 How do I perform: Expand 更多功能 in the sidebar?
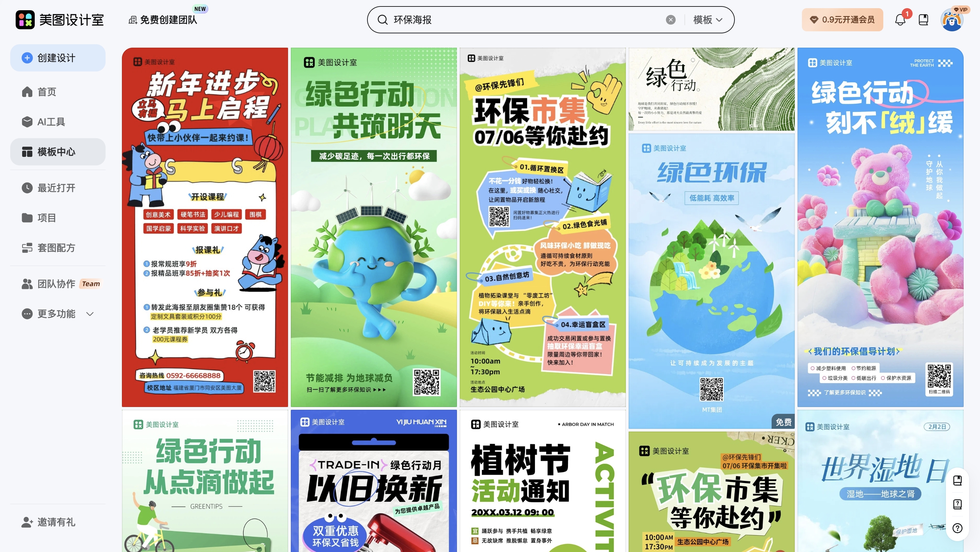click(57, 314)
